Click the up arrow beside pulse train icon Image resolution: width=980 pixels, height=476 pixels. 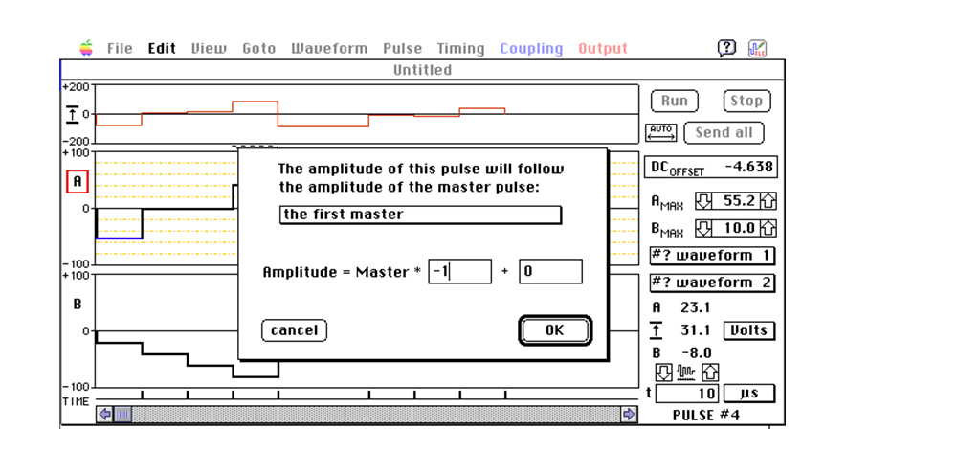[711, 374]
